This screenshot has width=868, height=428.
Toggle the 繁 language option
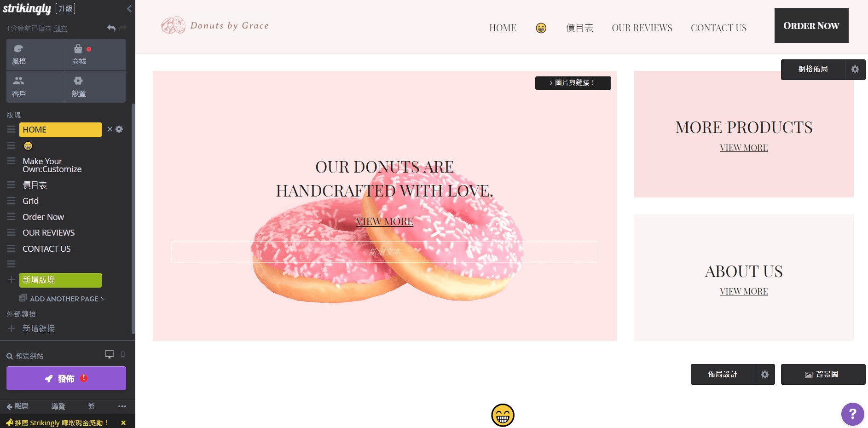pyautogui.click(x=92, y=406)
